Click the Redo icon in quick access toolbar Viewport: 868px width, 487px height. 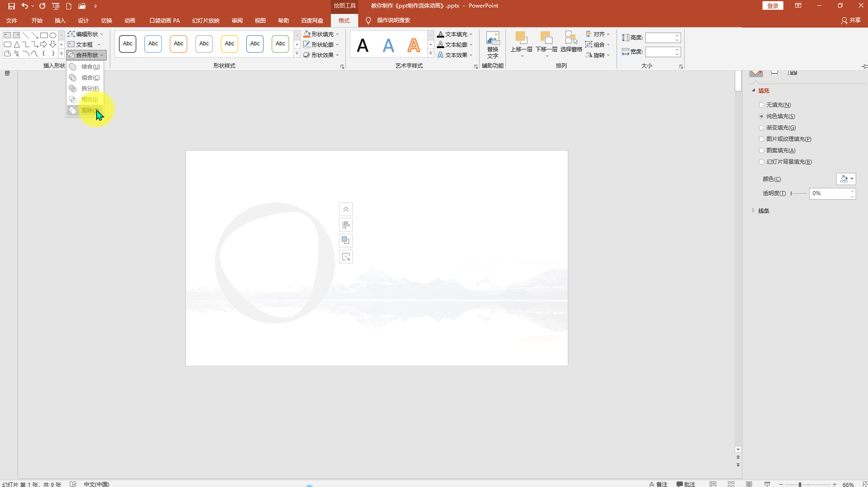[x=42, y=6]
